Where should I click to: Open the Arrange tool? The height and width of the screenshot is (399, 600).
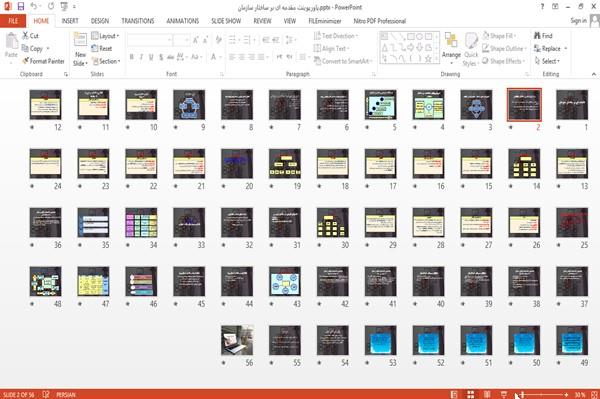tap(451, 49)
